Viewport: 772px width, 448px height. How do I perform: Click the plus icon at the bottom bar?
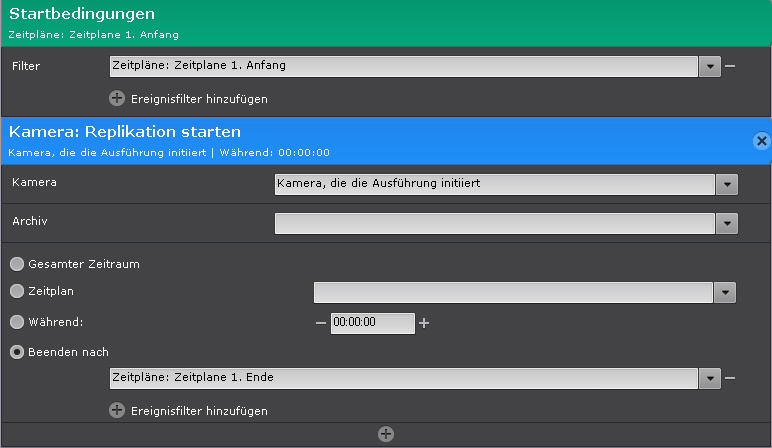[x=386, y=434]
